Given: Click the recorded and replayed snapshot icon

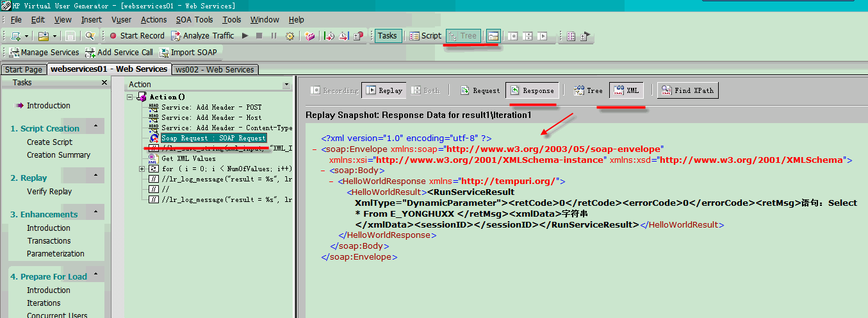Looking at the screenshot, I should (x=528, y=36).
